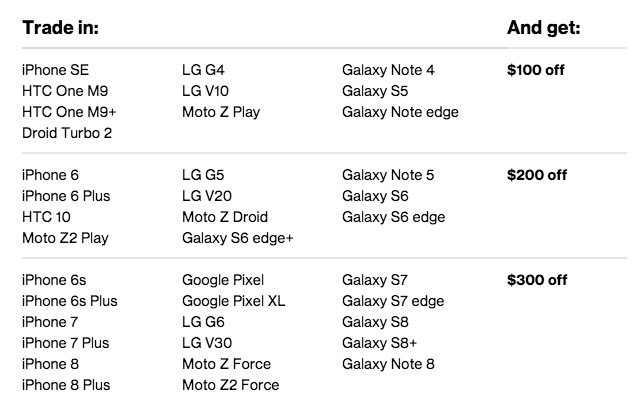This screenshot has height=410, width=637.
Task: Click the iPhone SE entry
Action: (x=55, y=70)
